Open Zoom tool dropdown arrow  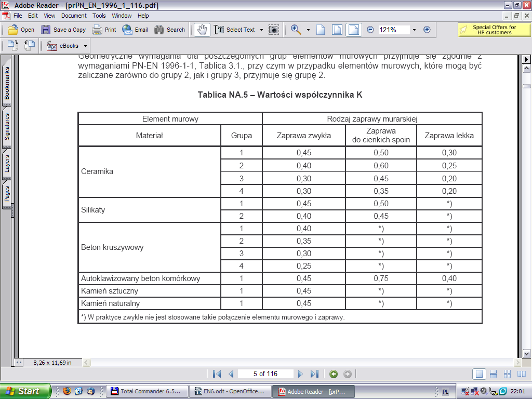coord(308,30)
